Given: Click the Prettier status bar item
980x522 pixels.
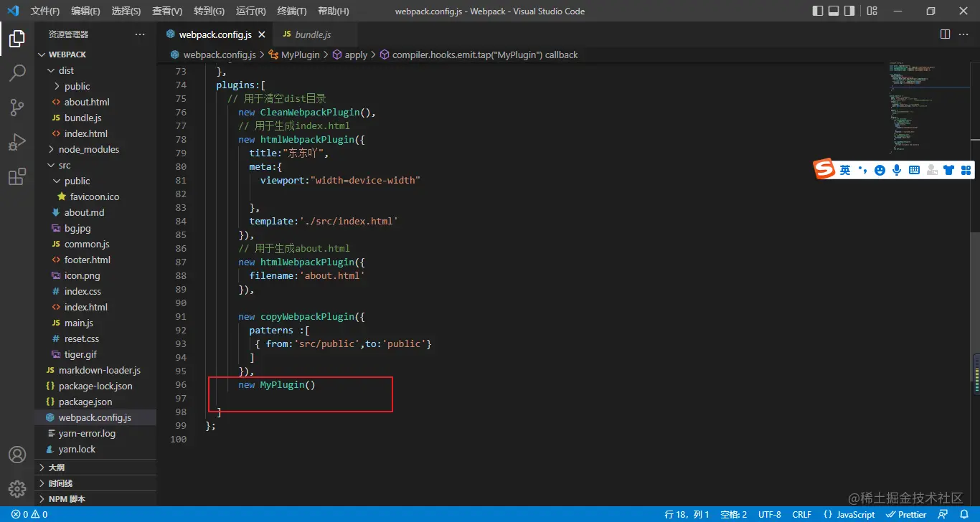Looking at the screenshot, I should coord(907,515).
